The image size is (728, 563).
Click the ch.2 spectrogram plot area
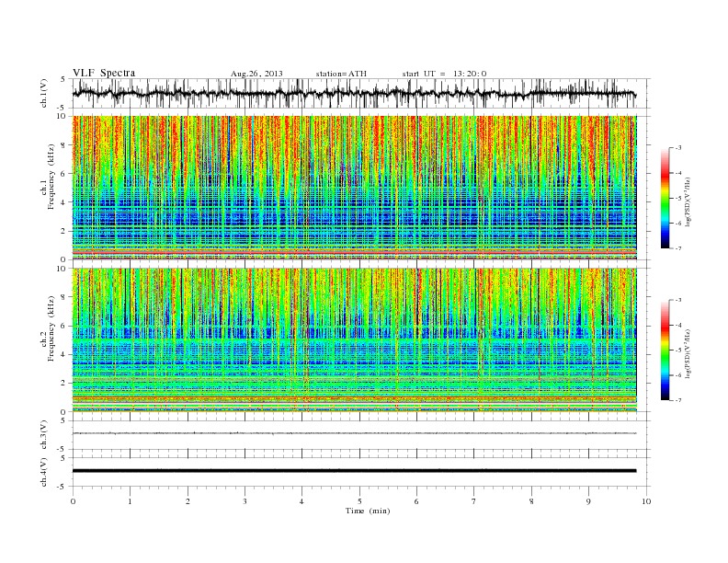pyautogui.click(x=354, y=340)
